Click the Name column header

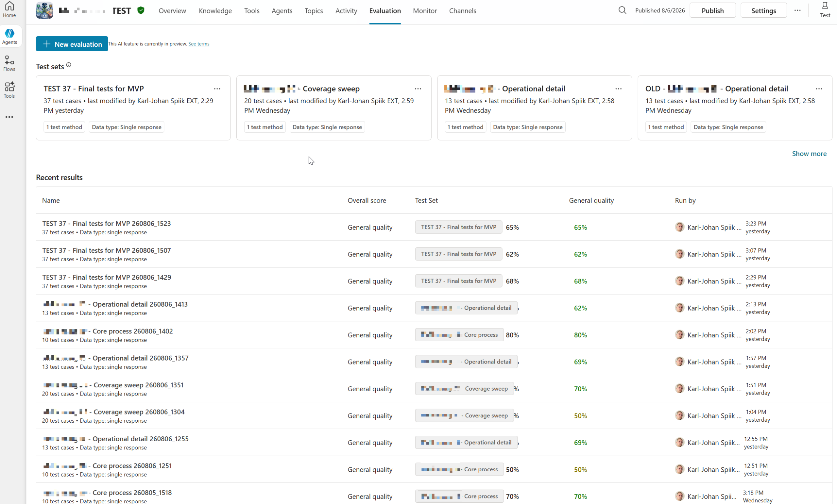pyautogui.click(x=51, y=201)
